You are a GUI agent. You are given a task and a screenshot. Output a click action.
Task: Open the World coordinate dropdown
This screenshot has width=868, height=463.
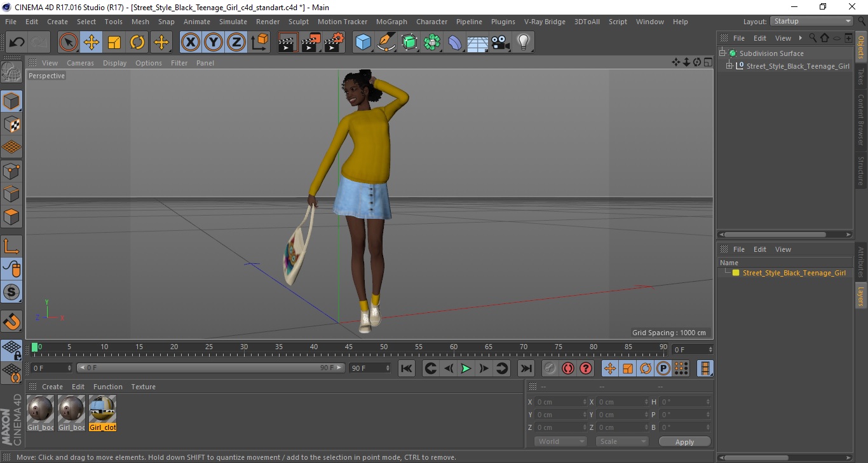pyautogui.click(x=560, y=441)
